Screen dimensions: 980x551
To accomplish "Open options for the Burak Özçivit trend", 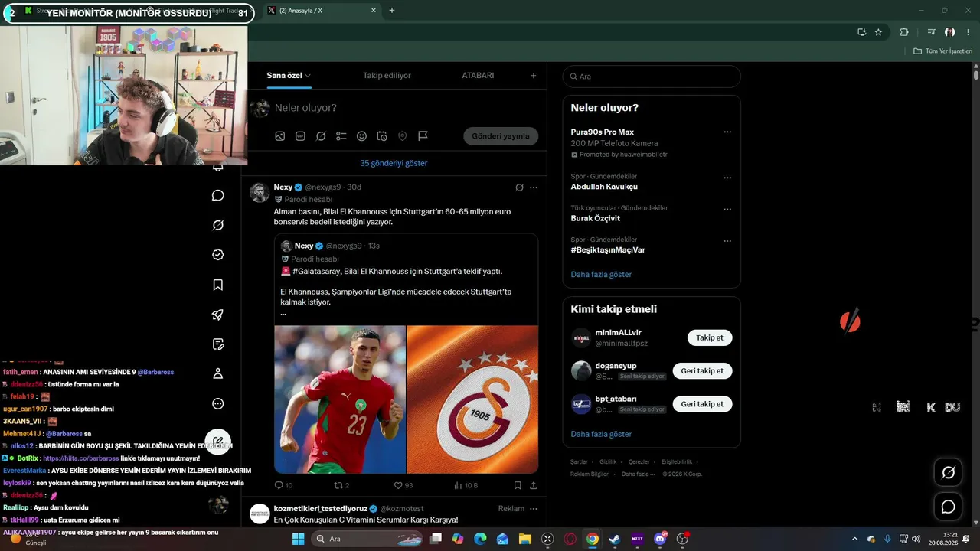I will point(727,209).
